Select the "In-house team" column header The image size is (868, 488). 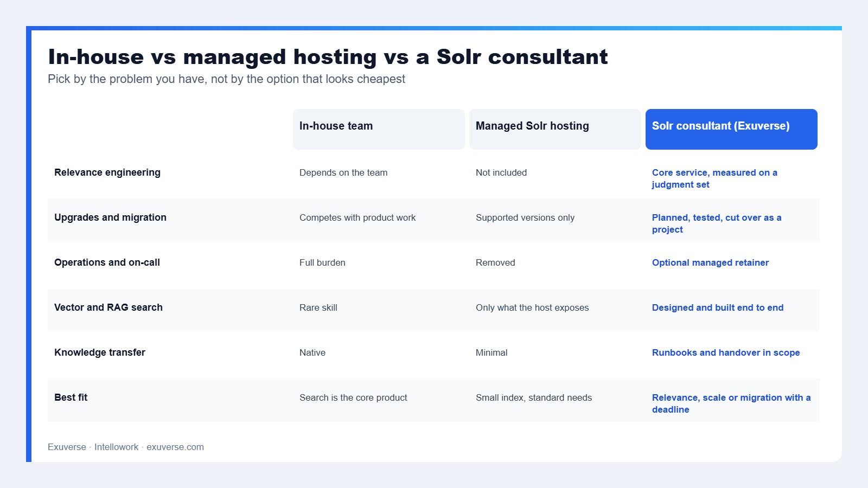(379, 129)
